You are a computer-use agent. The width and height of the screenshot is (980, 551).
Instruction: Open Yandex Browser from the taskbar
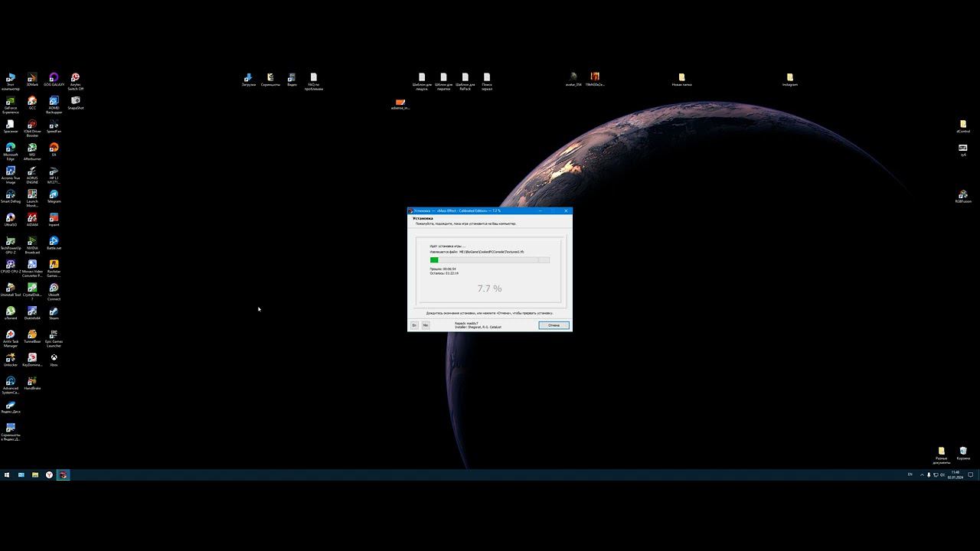point(49,474)
